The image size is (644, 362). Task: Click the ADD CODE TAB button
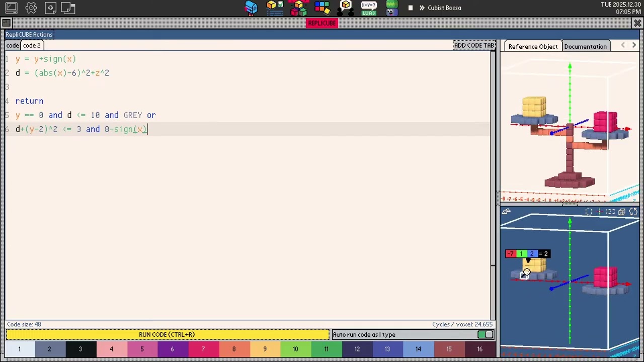pyautogui.click(x=474, y=45)
